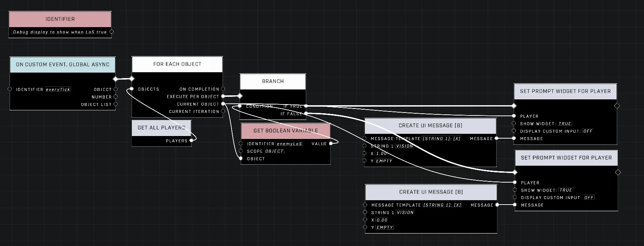This screenshot has height=246, width=644.
Task: Select the lower SET PROMPT WIDGET FOR PLAYER header
Action: pyautogui.click(x=566, y=158)
